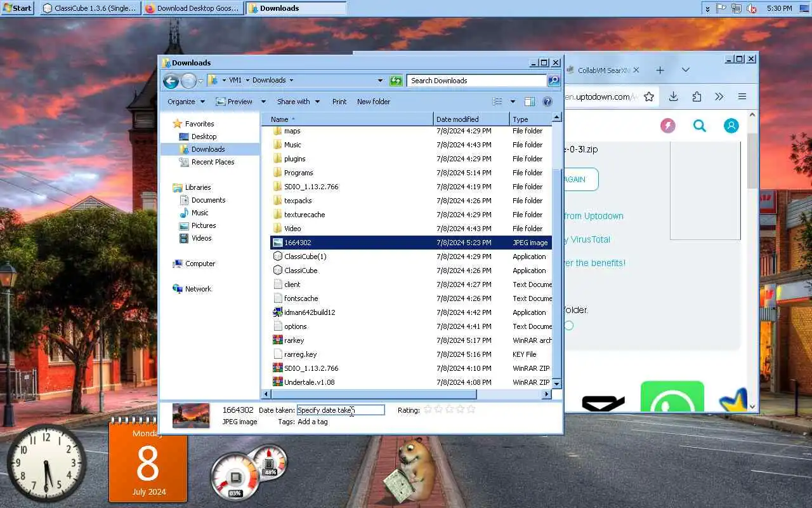812x508 pixels.
Task: Set the rating to five stars
Action: point(471,410)
